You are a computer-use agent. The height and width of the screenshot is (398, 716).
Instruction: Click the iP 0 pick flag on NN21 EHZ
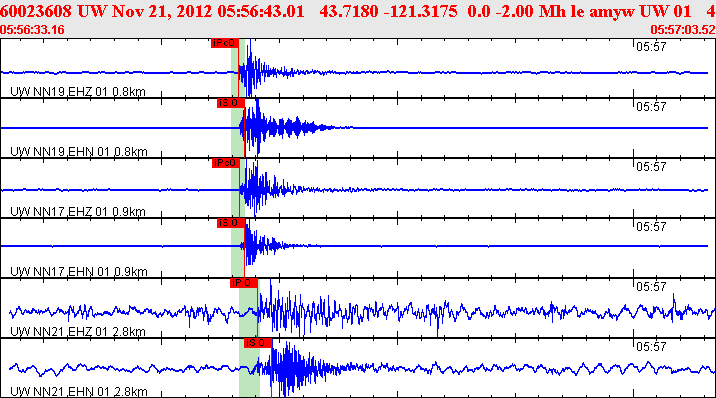click(244, 283)
